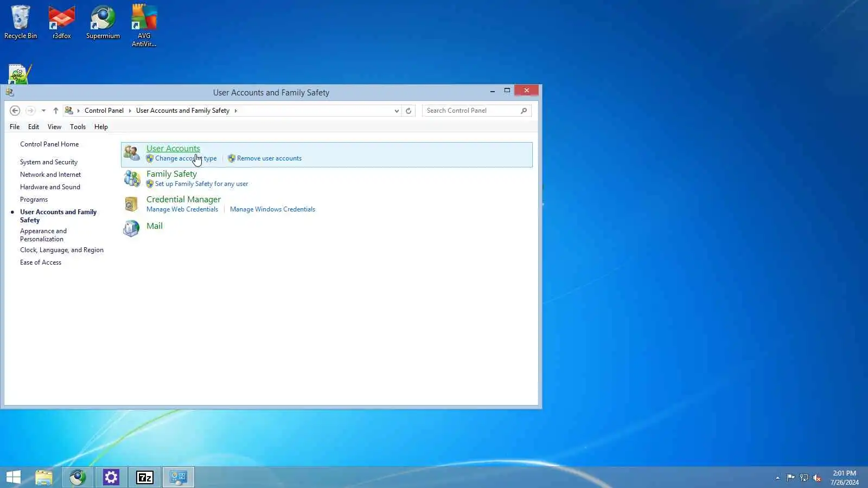Open 7-Zip from the taskbar
The image size is (868, 488).
145,477
